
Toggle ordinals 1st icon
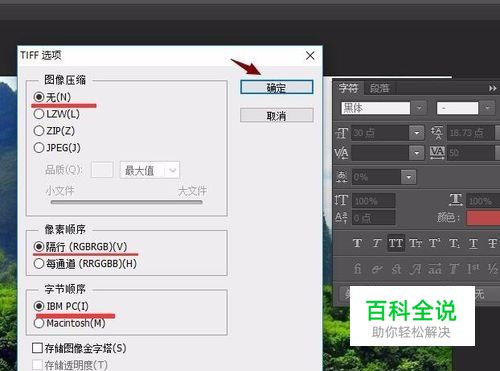473,268
